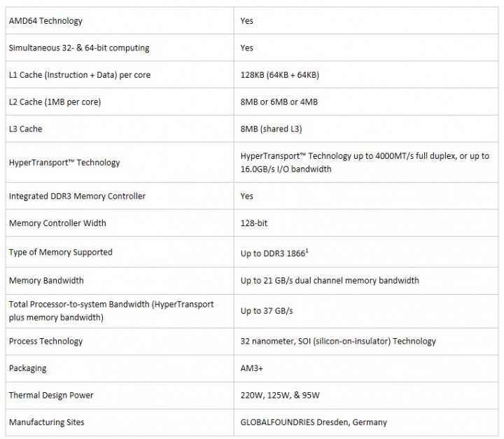Click the L2 Cache (1MB per core) label
Image resolution: width=504 pixels, height=439 pixels.
pyautogui.click(x=55, y=102)
